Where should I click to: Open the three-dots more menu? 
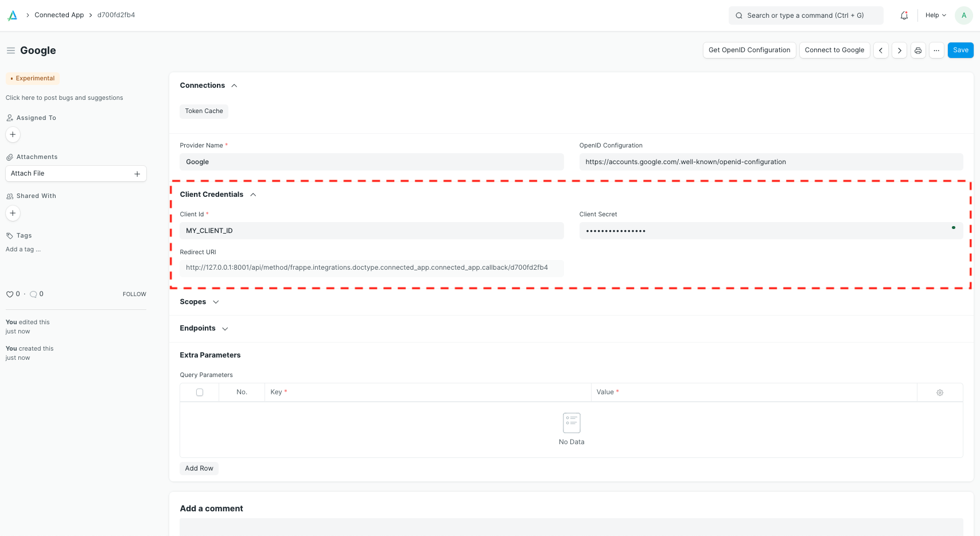[x=936, y=51]
